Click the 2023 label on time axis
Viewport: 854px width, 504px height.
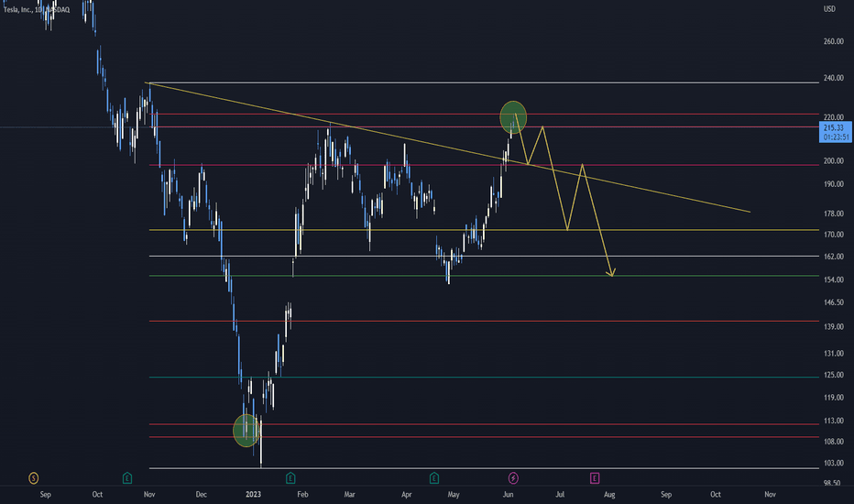253,494
